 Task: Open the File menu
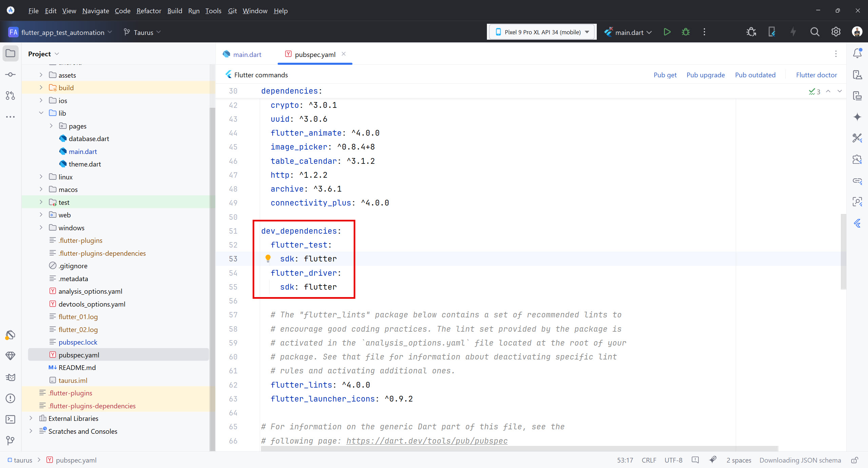coord(33,11)
